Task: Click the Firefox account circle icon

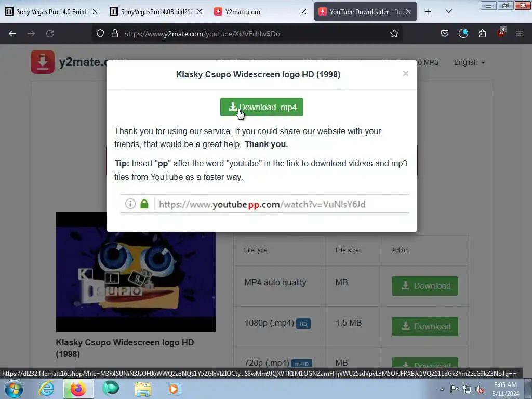Action: tap(463, 34)
